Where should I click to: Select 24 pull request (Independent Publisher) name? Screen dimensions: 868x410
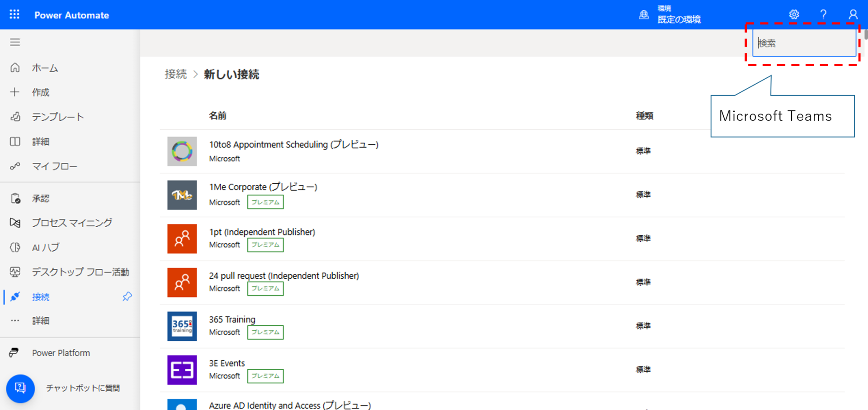coord(284,276)
